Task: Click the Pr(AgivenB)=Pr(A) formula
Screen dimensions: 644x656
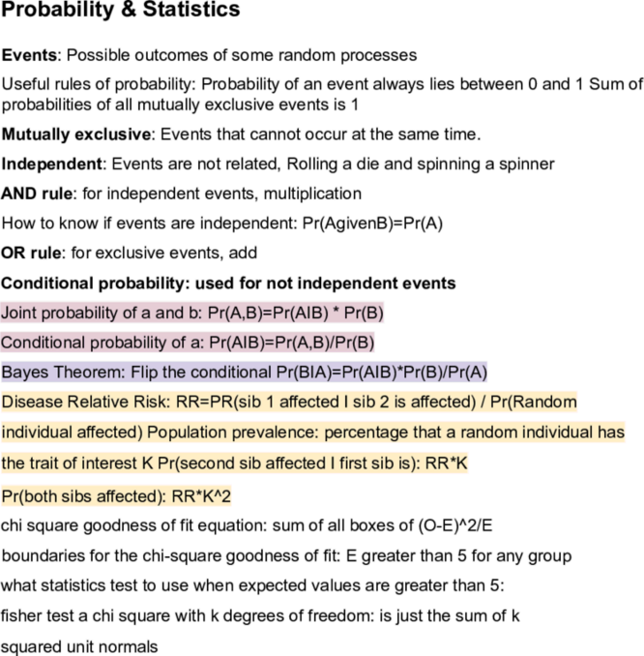Action: click(372, 224)
